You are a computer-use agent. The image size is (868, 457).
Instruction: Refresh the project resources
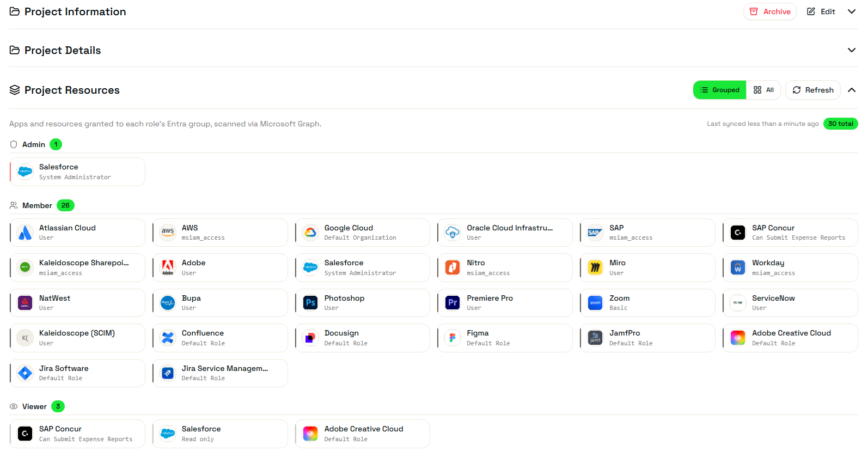[813, 90]
